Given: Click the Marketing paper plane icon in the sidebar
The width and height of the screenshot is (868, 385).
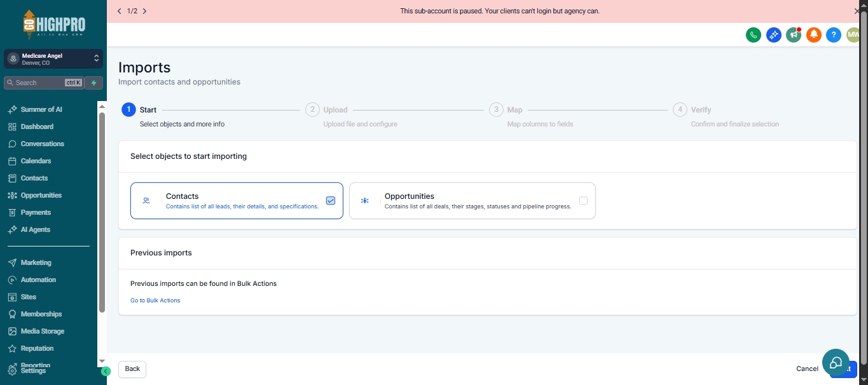Looking at the screenshot, I should coord(12,262).
